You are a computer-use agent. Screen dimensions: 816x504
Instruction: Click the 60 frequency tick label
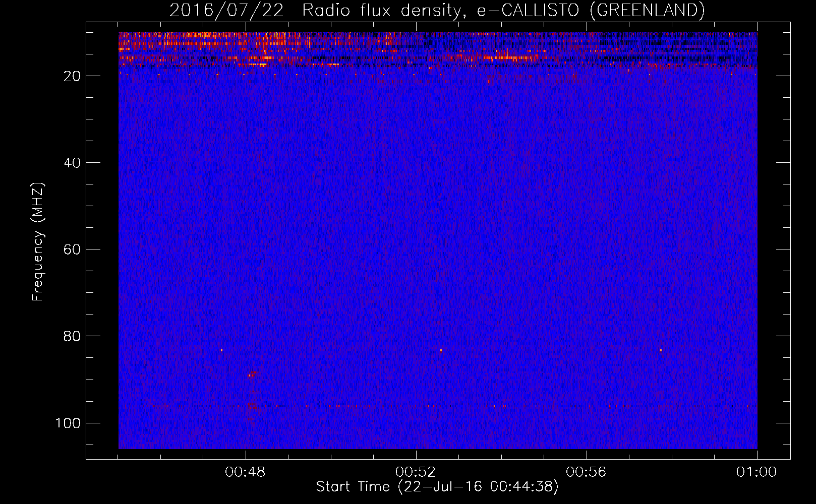point(73,249)
